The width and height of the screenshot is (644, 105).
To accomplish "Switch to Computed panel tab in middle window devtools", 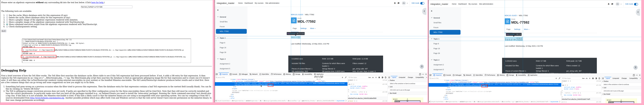I will pos(402,77).
